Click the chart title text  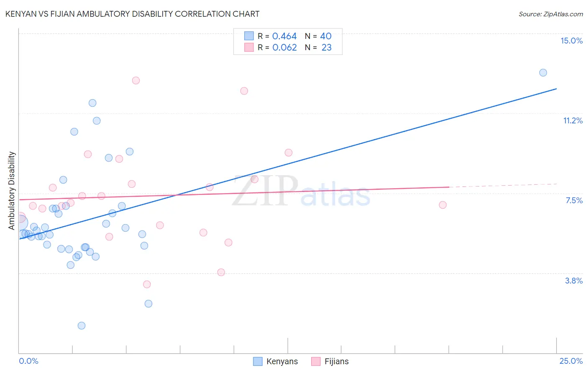point(132,14)
